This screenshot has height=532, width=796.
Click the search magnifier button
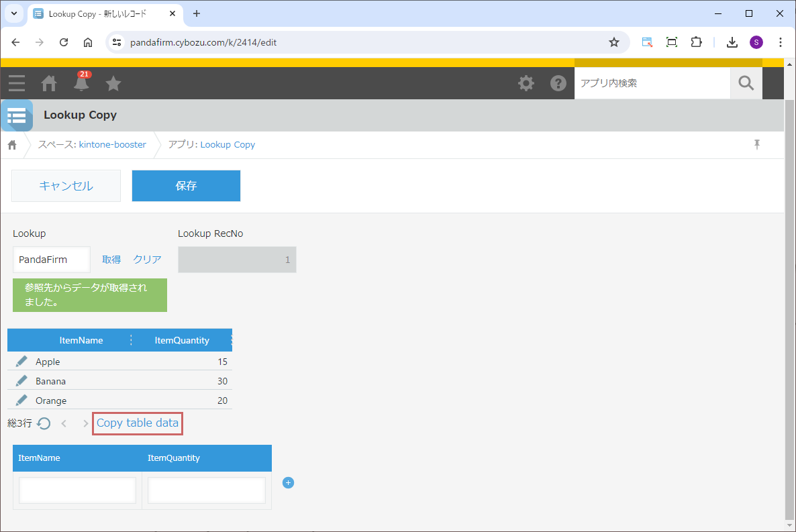click(x=746, y=83)
